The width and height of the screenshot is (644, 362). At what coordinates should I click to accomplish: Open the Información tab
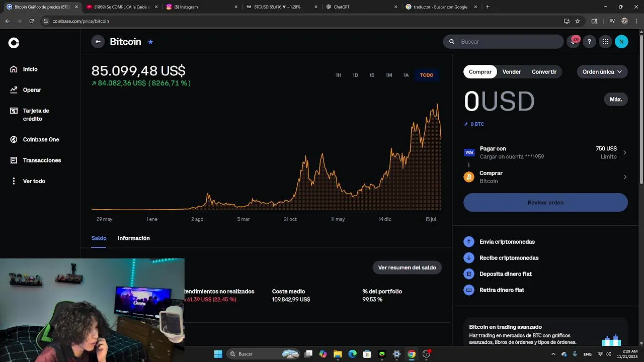[x=134, y=238]
